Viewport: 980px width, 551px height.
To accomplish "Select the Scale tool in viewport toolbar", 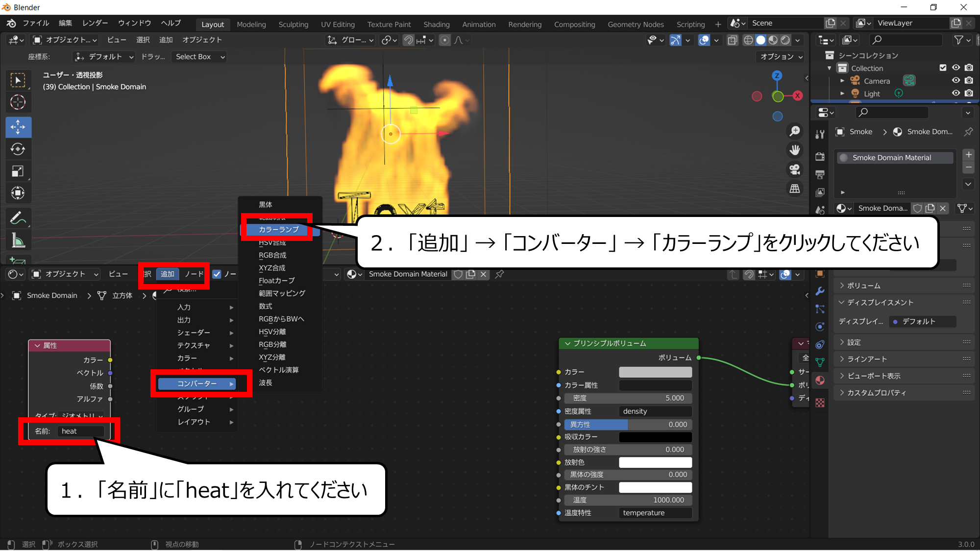I will [x=18, y=171].
